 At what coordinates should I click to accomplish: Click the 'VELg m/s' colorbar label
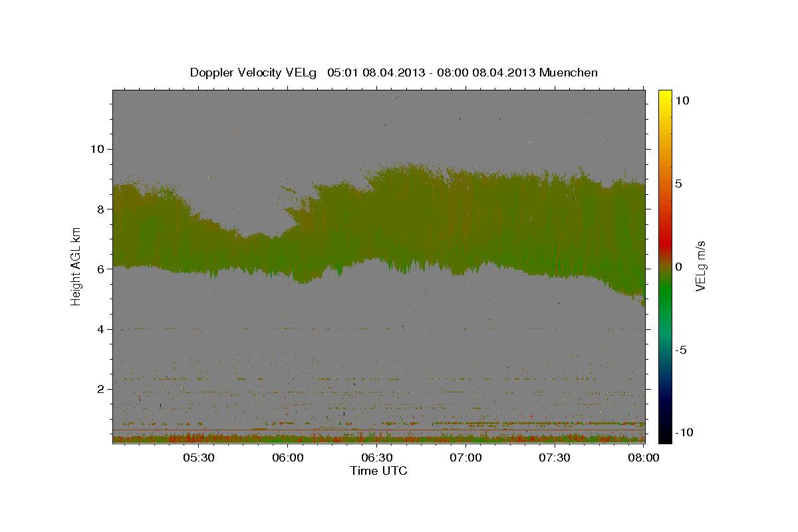(x=700, y=266)
